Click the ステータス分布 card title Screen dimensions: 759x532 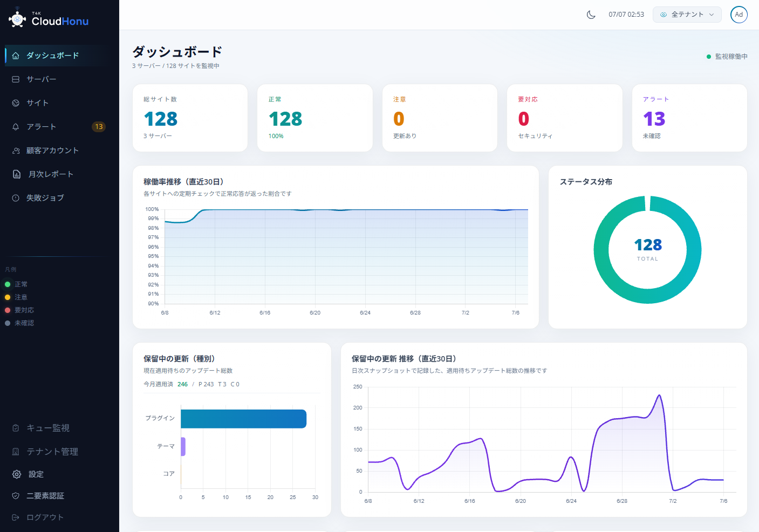tap(586, 182)
